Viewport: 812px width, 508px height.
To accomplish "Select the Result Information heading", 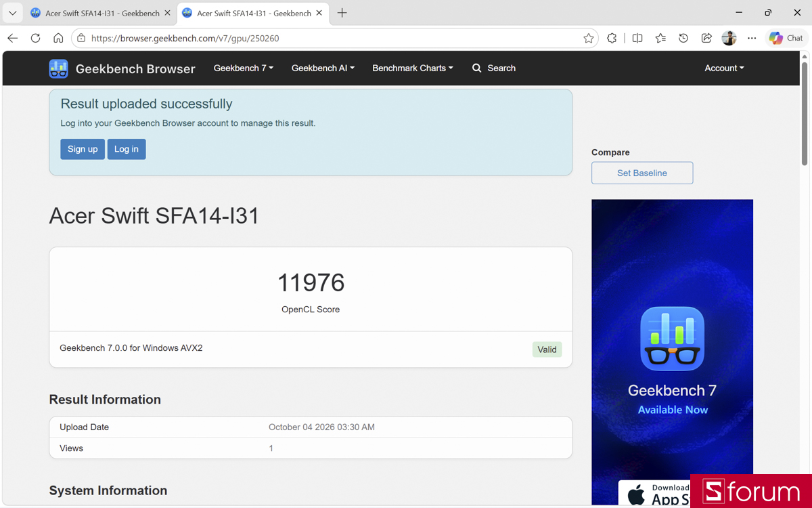I will coord(105,400).
